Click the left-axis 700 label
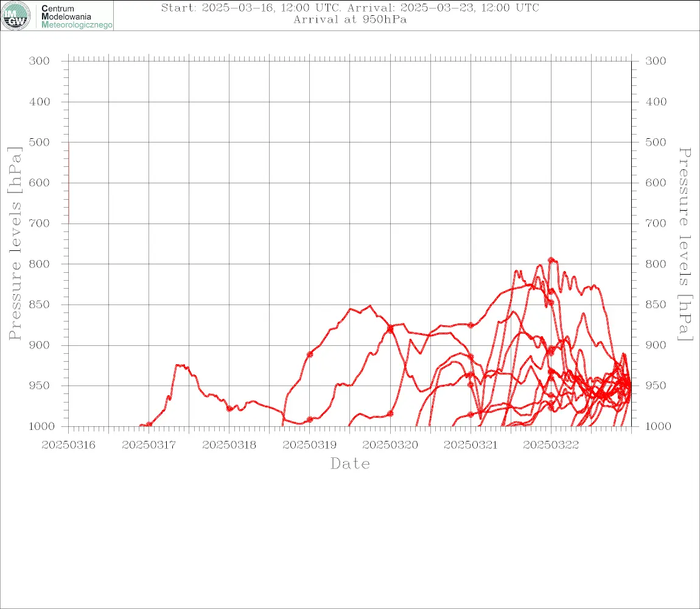 point(40,223)
